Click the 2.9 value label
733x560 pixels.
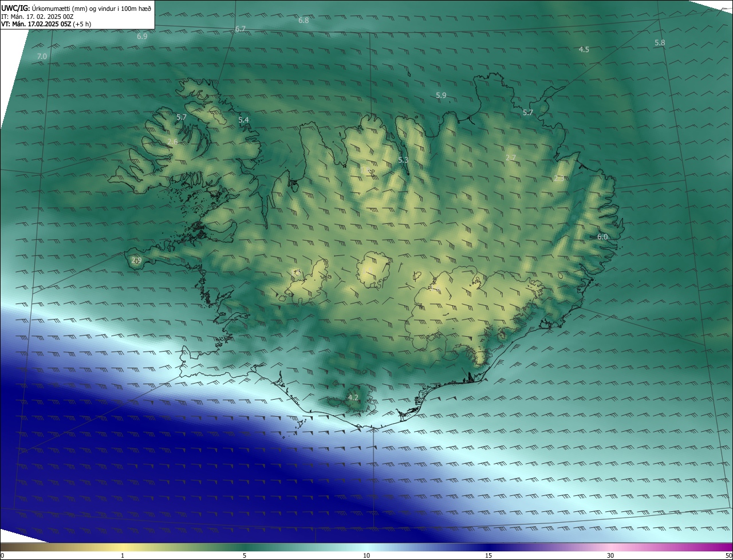click(x=136, y=261)
